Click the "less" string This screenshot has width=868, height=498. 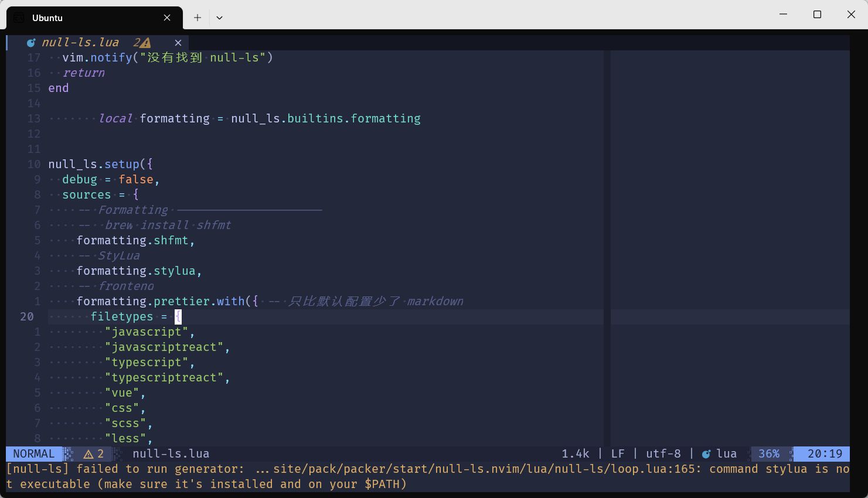click(x=125, y=438)
